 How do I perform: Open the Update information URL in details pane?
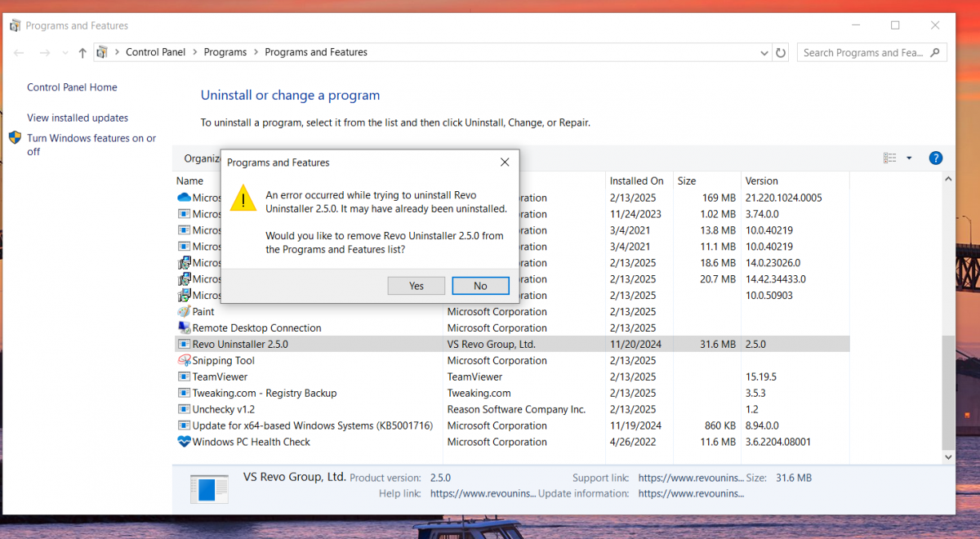point(691,493)
